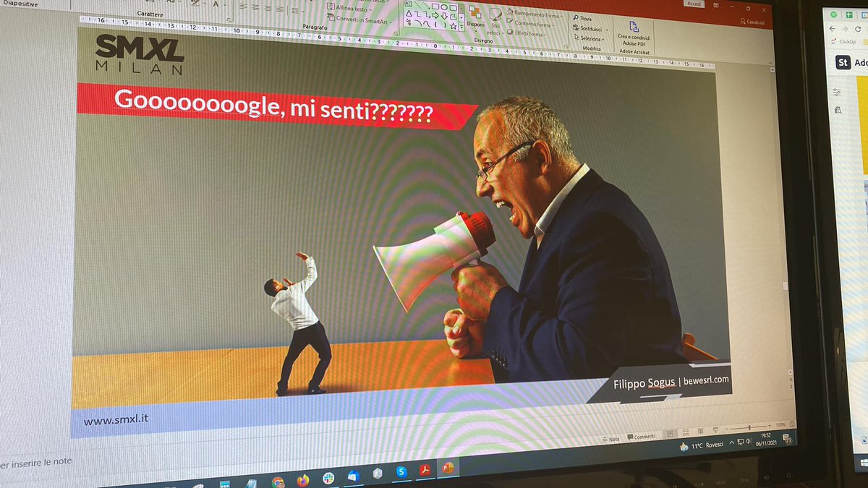The height and width of the screenshot is (488, 868).
Task: Click the clock date 06/11/2021
Action: click(x=767, y=444)
